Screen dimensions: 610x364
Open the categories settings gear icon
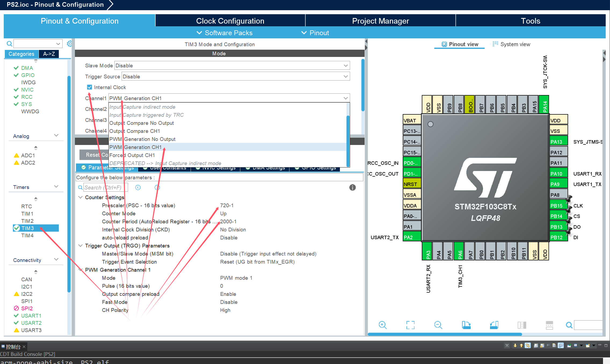(69, 43)
